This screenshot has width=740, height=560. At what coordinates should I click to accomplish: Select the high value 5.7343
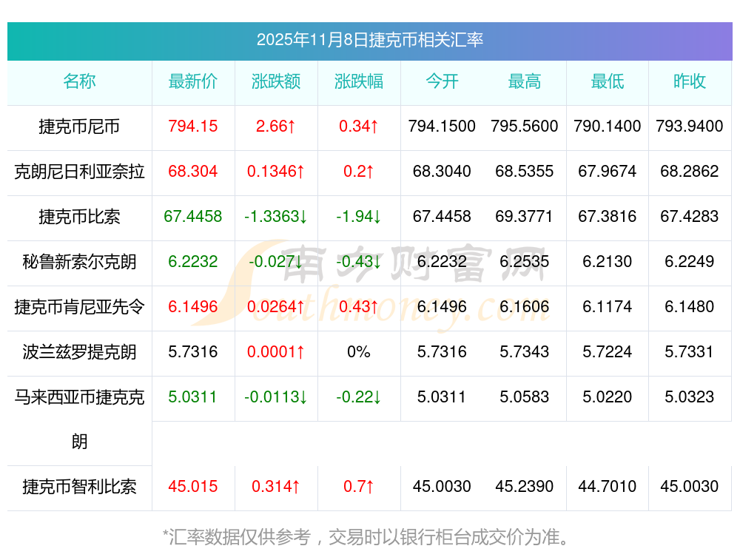pyautogui.click(x=525, y=352)
